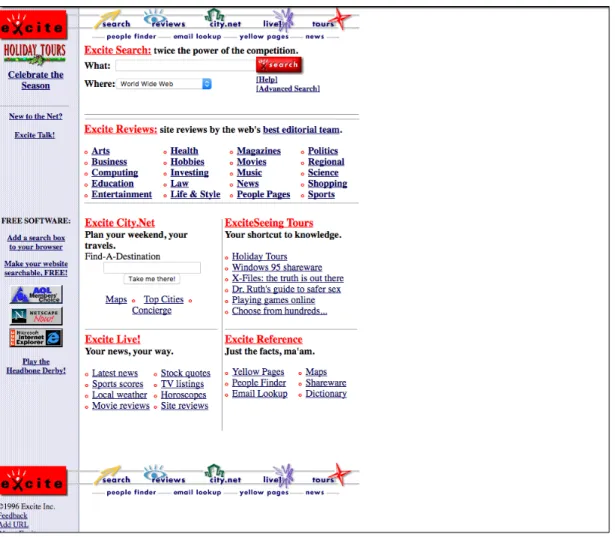Open the Feedback link in footer
Viewport: 615px width, 537px height.
click(13, 515)
